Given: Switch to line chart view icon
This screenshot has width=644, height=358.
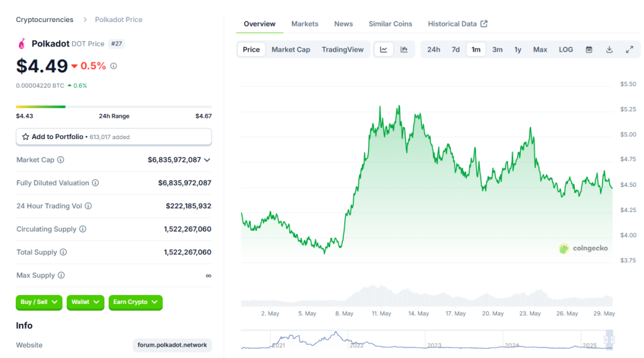Looking at the screenshot, I should 384,49.
